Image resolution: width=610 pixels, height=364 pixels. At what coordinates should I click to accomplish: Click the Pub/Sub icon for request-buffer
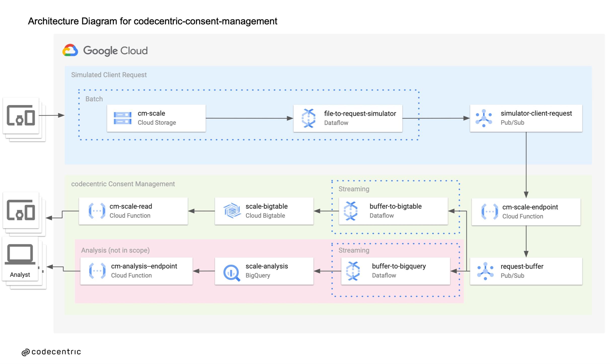pos(485,271)
